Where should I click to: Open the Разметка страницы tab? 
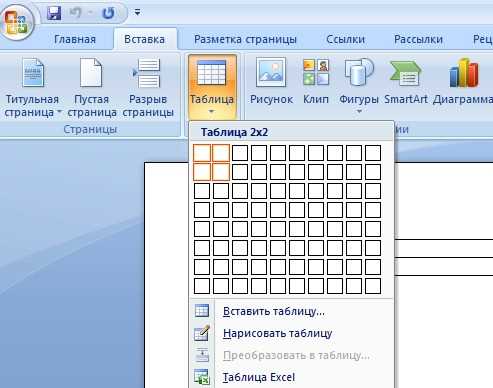245,39
